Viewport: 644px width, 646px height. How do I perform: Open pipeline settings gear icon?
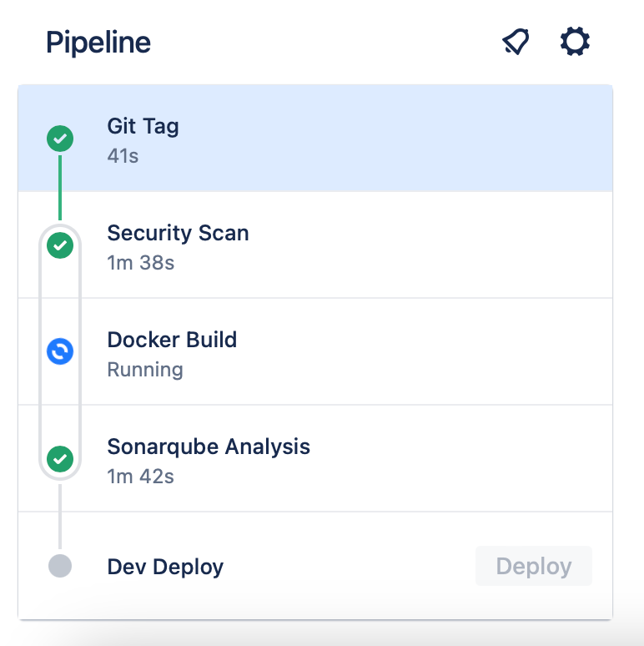coord(575,41)
